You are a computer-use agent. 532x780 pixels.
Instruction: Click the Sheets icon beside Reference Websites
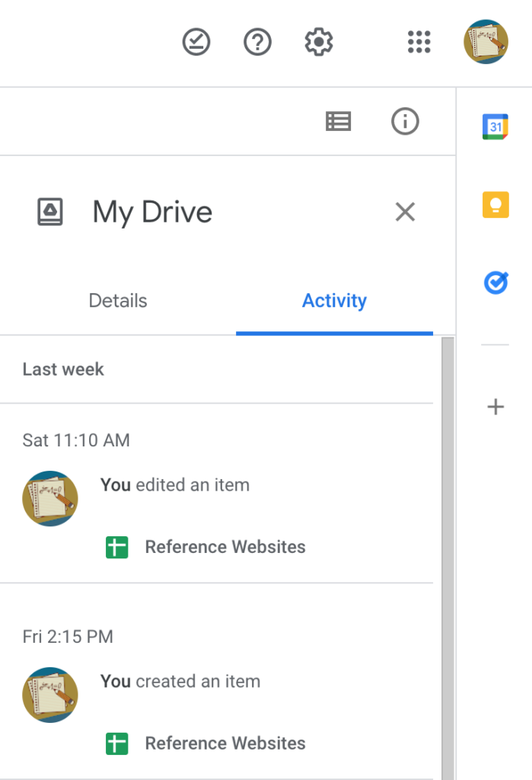[116, 547]
